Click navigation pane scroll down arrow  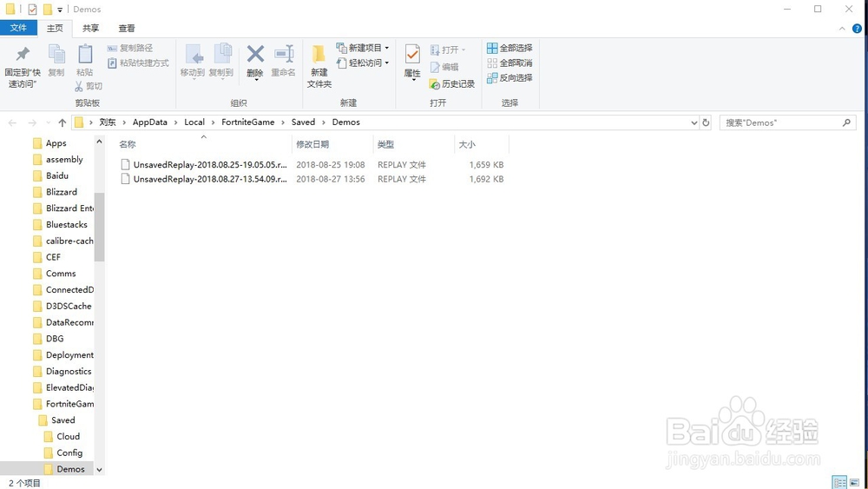tap(99, 470)
